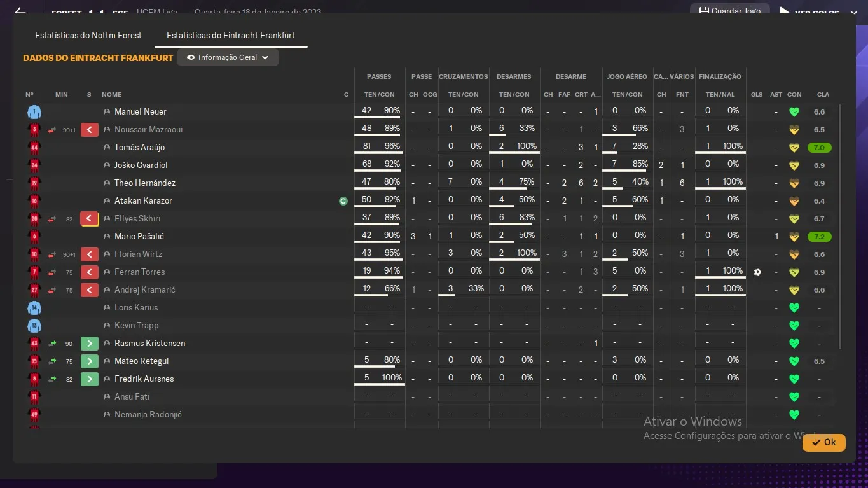868x488 pixels.
Task: Sort by AST column header
Action: point(776,95)
